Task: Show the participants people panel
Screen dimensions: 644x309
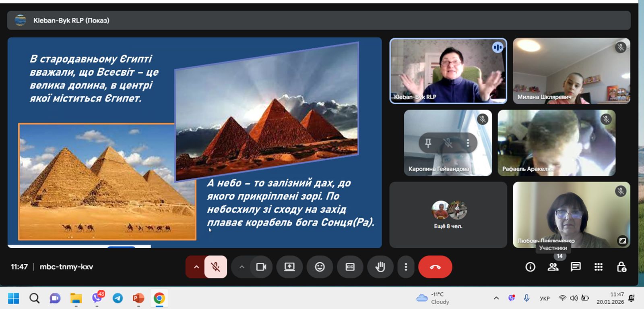Action: click(553, 267)
